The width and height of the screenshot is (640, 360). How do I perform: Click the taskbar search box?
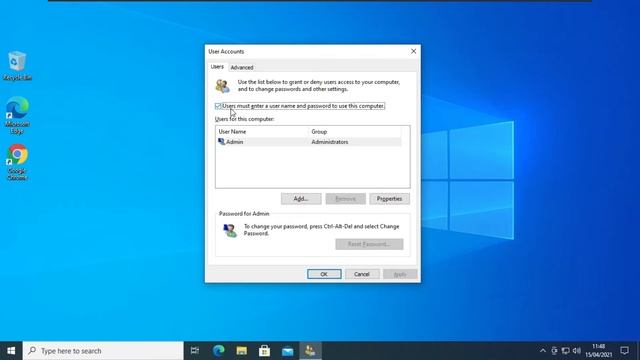(x=103, y=351)
